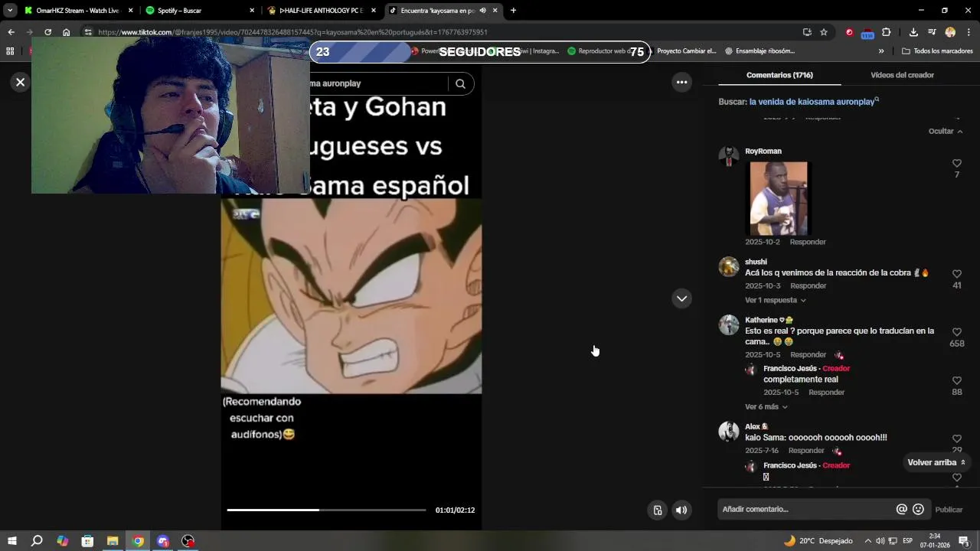Like Alex's kaio Sama comment
This screenshot has width=980, height=551.
pyautogui.click(x=956, y=439)
